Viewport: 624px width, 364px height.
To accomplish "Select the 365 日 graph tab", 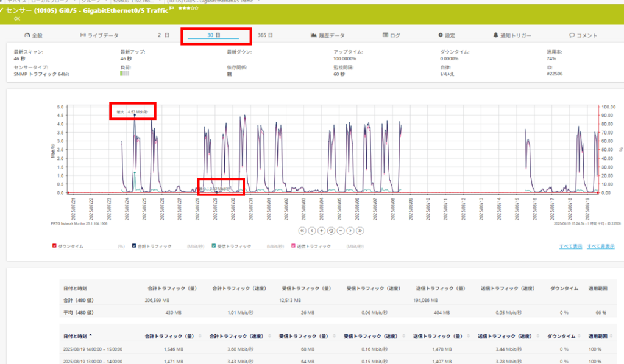I will click(x=265, y=35).
